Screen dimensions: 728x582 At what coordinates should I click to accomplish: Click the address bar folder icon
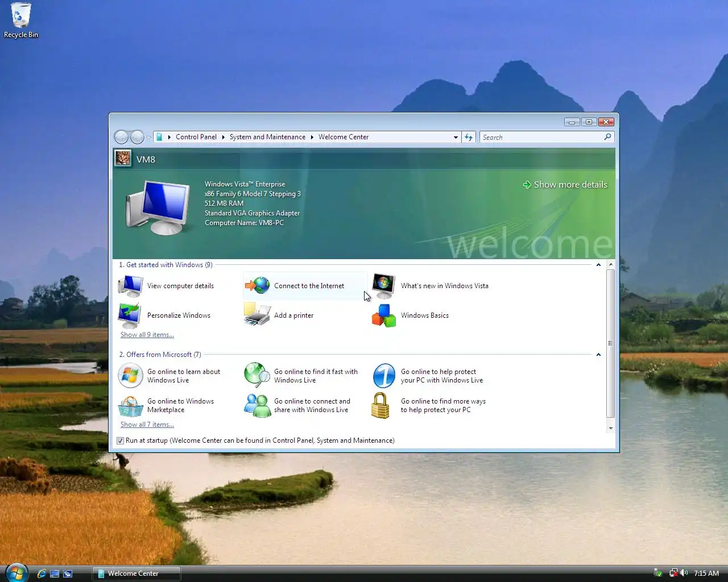pyautogui.click(x=159, y=137)
